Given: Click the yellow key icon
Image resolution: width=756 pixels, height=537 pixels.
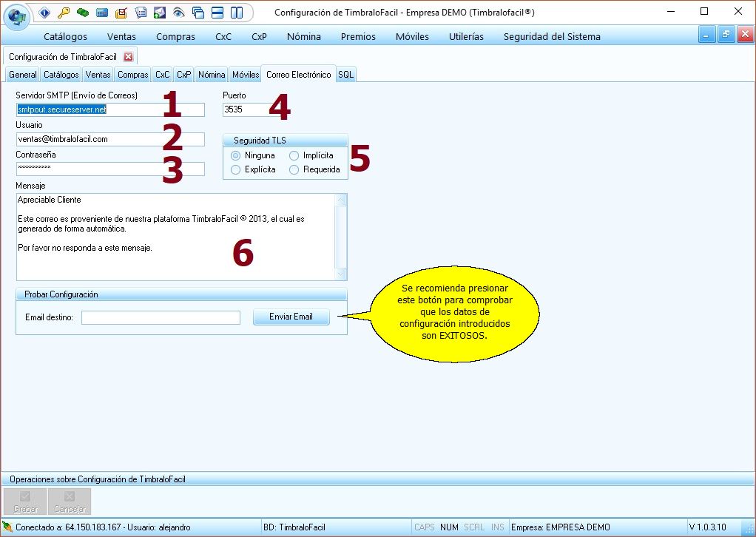Looking at the screenshot, I should coord(64,13).
